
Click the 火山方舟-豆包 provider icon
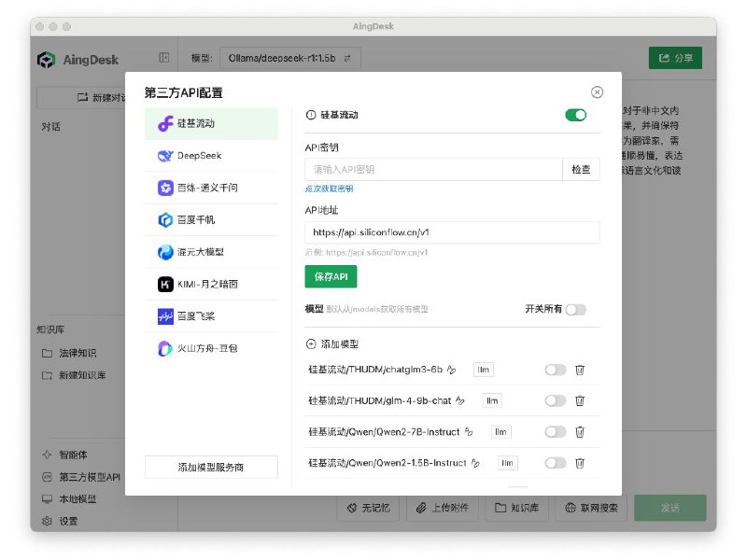pos(165,348)
